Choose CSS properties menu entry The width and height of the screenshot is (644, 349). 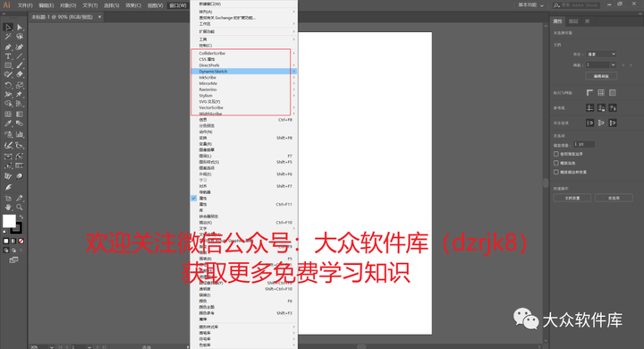click(244, 59)
